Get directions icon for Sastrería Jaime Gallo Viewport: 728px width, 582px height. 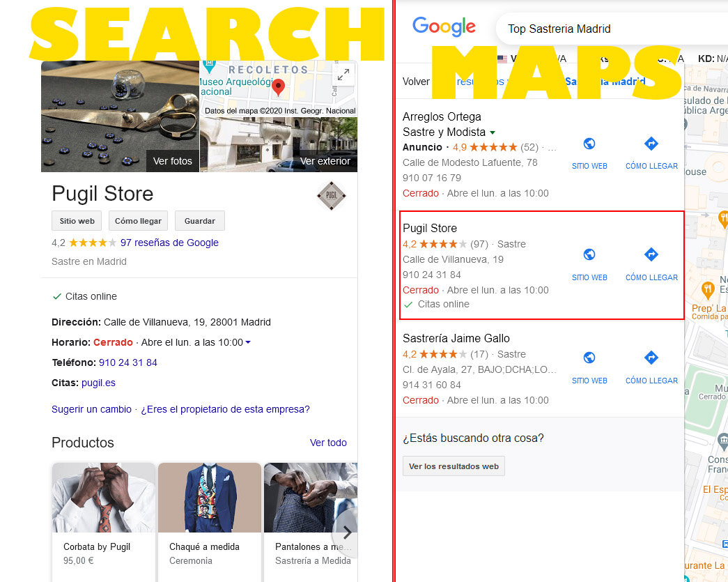coord(651,358)
